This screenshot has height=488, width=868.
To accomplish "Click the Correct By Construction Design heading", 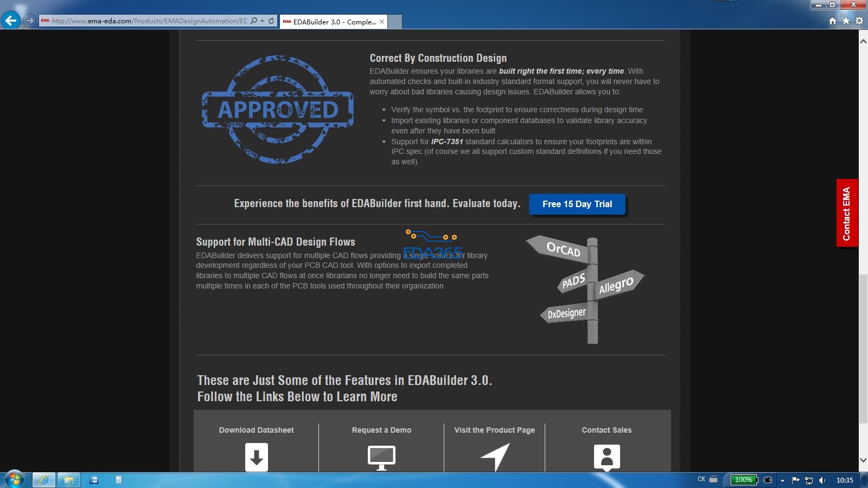I will [x=438, y=58].
